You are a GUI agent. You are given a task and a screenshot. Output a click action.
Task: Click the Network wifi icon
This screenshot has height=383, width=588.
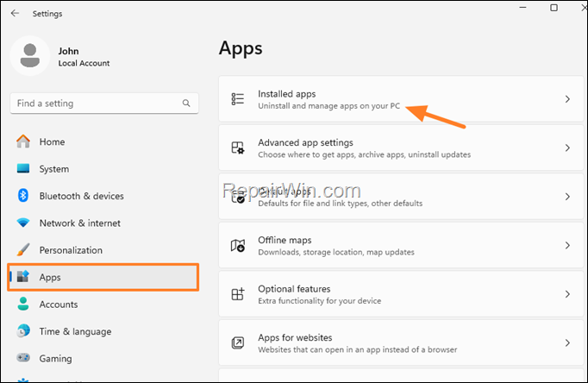point(23,223)
